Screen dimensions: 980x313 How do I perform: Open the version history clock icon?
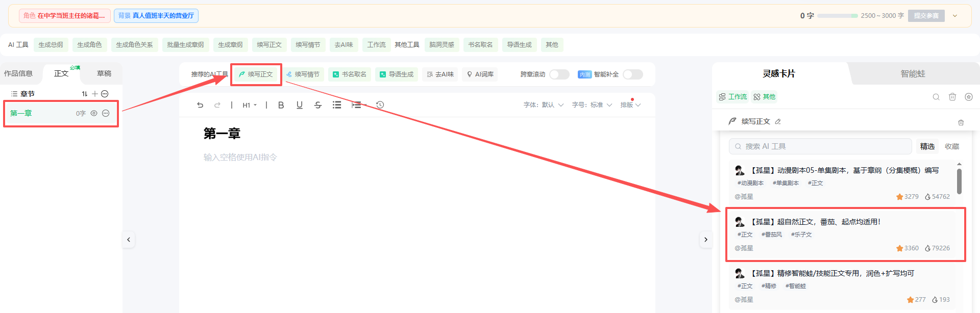click(x=380, y=105)
